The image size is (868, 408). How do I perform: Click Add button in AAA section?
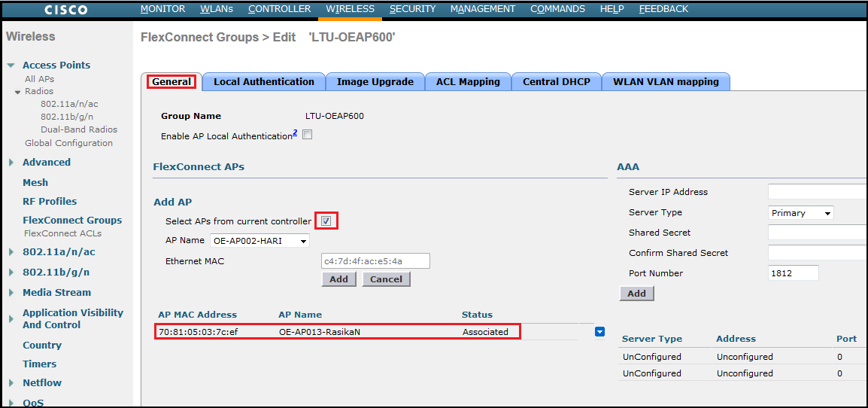636,294
